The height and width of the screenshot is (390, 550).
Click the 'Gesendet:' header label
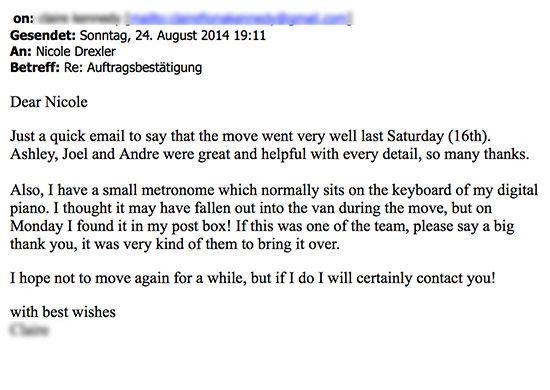(x=43, y=35)
